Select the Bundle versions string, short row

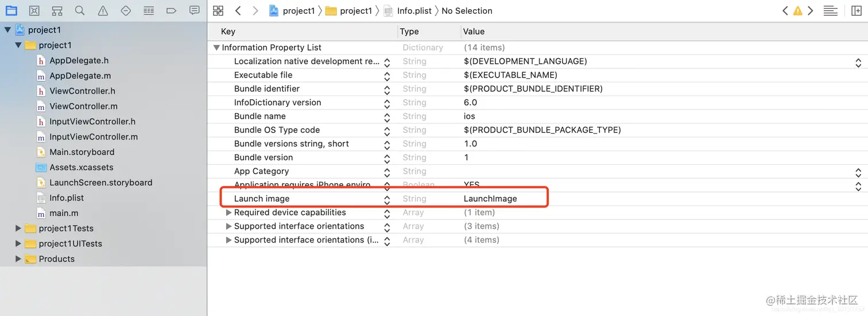point(537,144)
